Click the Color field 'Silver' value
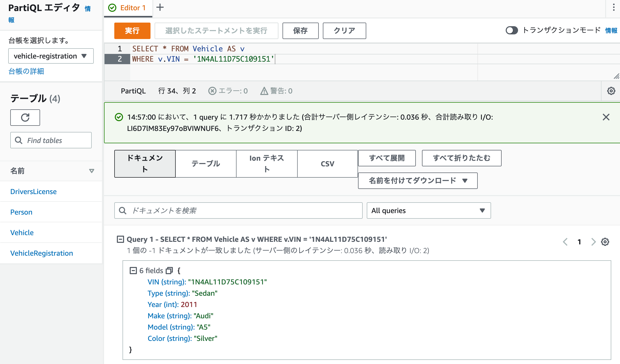This screenshot has width=620, height=364. (x=205, y=338)
